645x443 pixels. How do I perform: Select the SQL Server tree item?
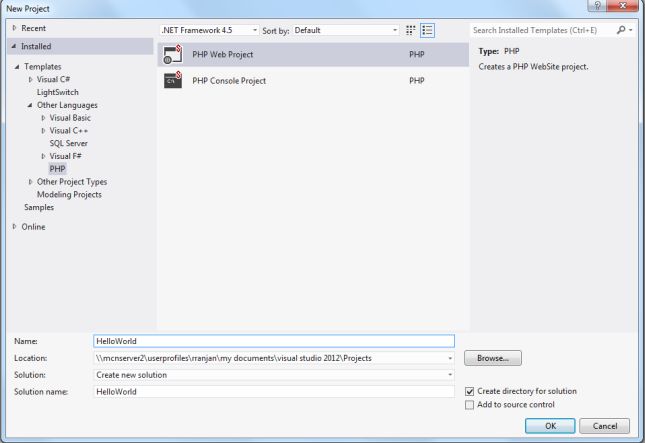[68, 143]
